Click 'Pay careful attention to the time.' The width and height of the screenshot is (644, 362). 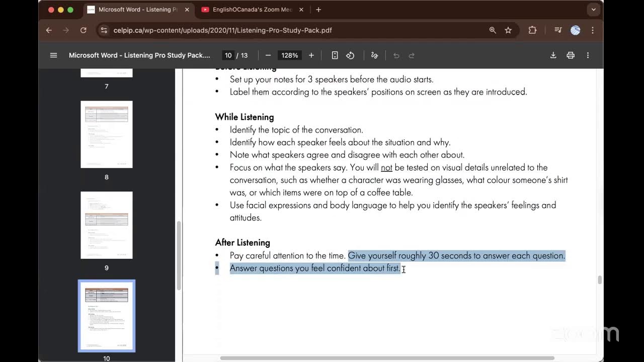point(288,255)
